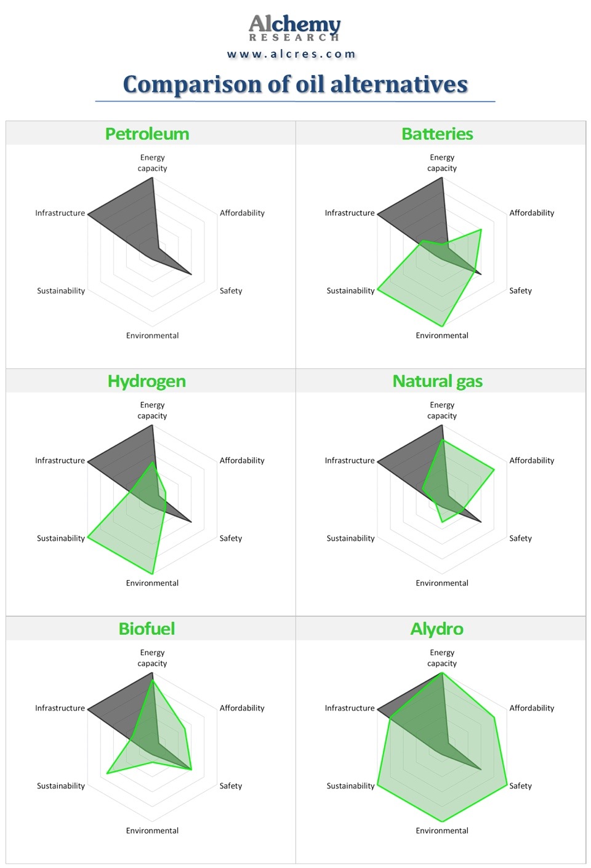Select the Alydro chart heading
This screenshot has height=868, width=591.
(437, 629)
